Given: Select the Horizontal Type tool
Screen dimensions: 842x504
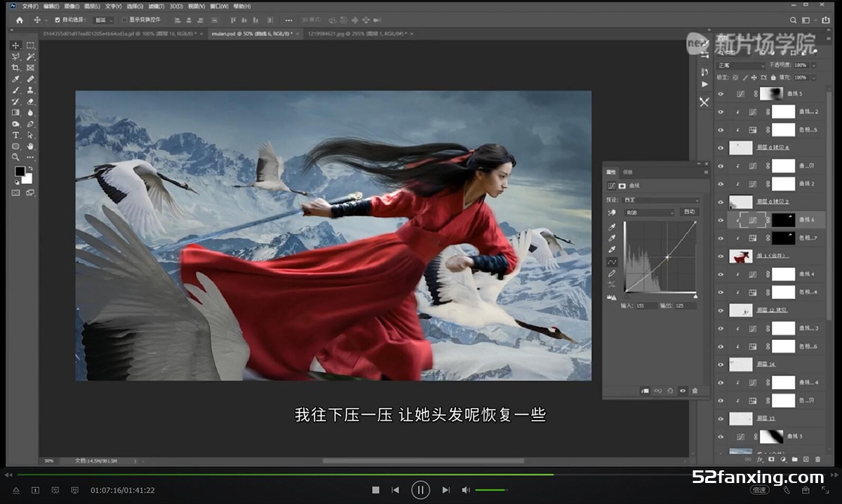Looking at the screenshot, I should pos(15,135).
